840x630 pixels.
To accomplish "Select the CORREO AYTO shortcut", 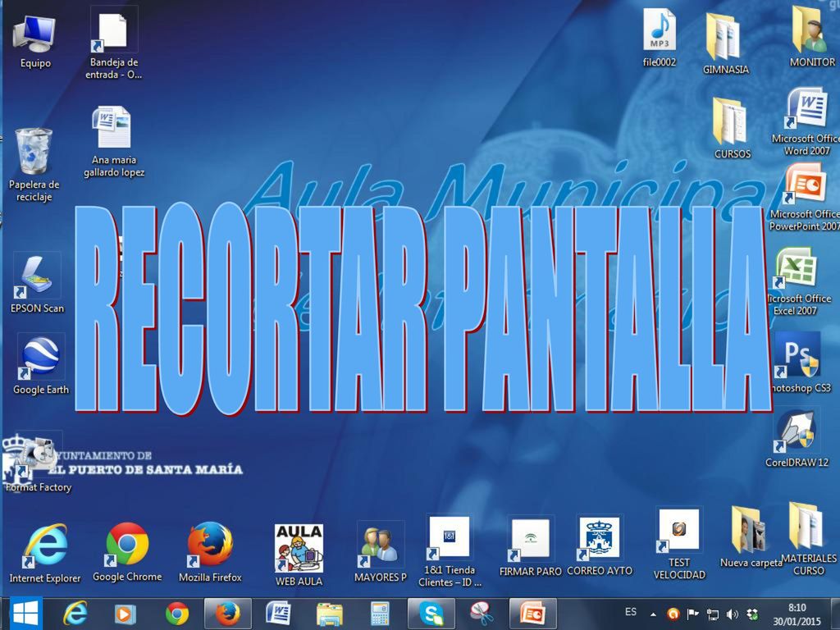I will click(600, 546).
